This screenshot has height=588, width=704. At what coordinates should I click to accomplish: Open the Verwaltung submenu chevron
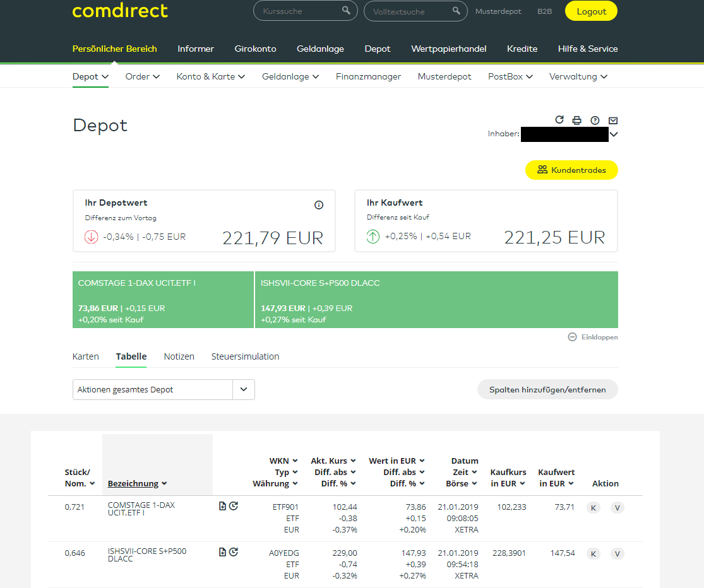(x=604, y=76)
